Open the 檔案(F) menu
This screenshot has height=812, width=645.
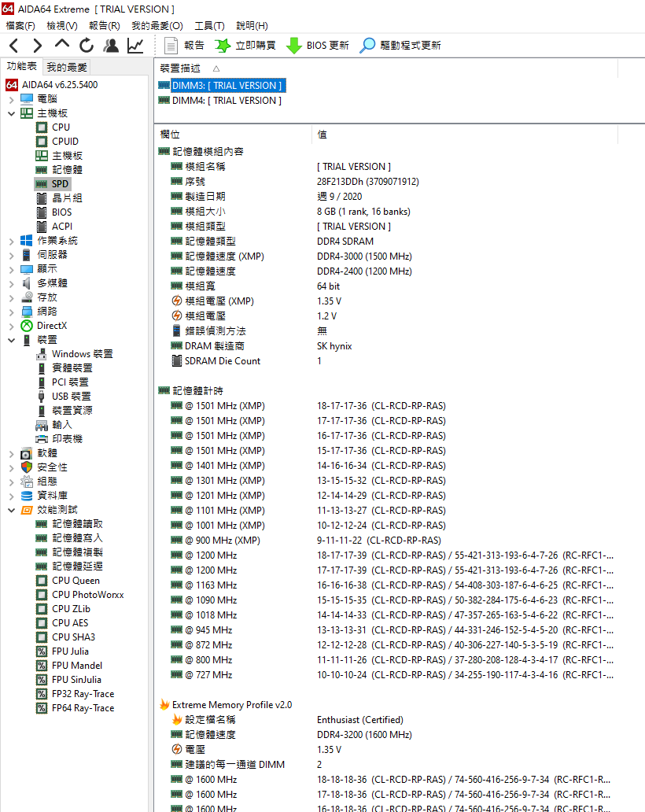(x=20, y=25)
